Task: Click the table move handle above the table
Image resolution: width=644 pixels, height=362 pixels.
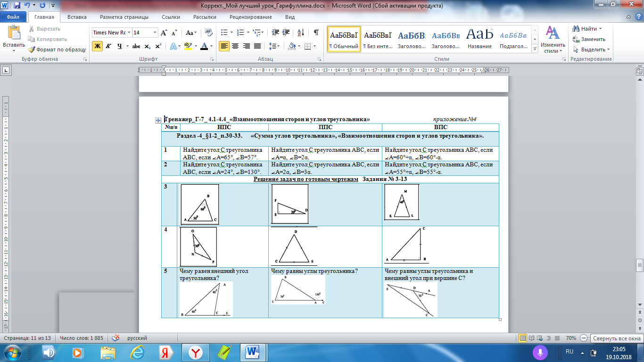Action: [158, 120]
